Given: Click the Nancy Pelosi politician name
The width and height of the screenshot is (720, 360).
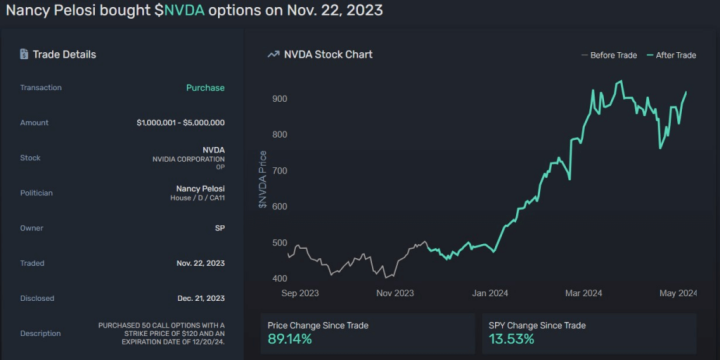Looking at the screenshot, I should point(200,189).
